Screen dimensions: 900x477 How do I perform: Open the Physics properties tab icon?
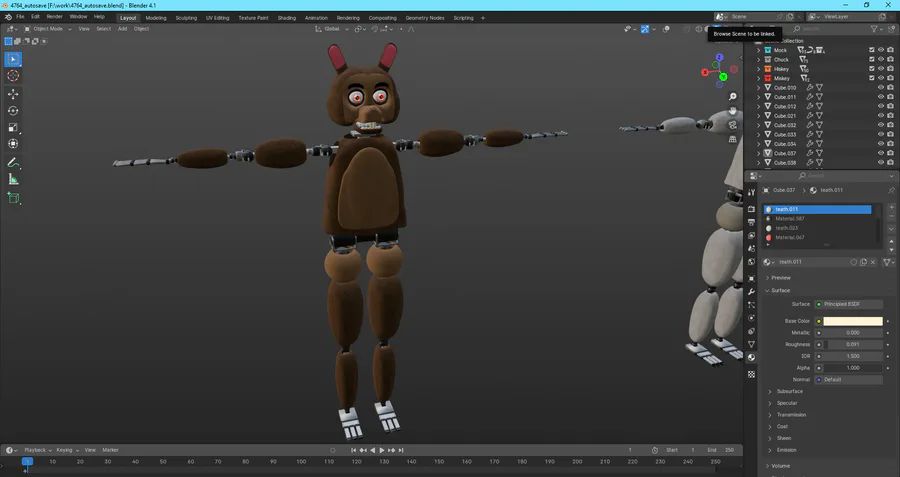pyautogui.click(x=751, y=318)
